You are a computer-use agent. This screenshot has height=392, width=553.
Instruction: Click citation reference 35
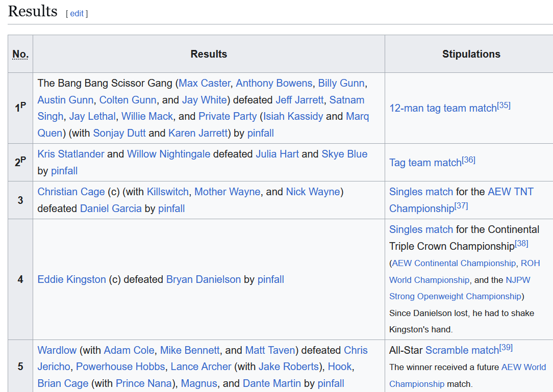504,105
